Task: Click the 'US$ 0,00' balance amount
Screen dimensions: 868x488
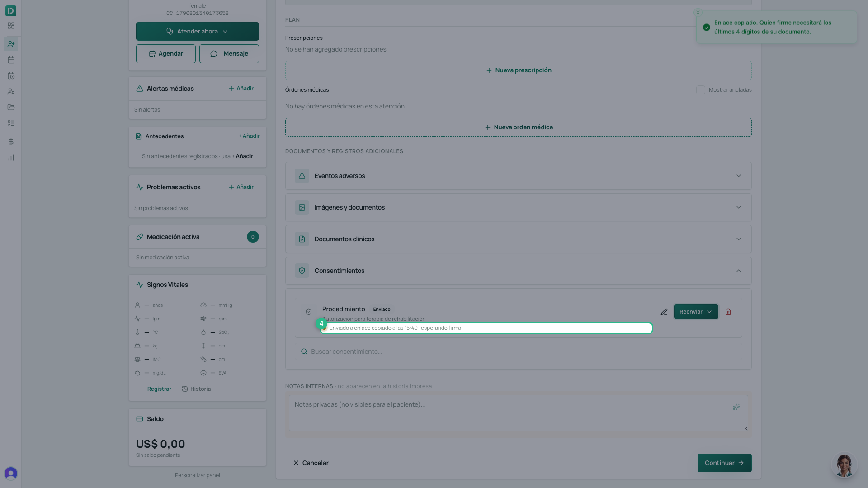Action: [x=160, y=444]
